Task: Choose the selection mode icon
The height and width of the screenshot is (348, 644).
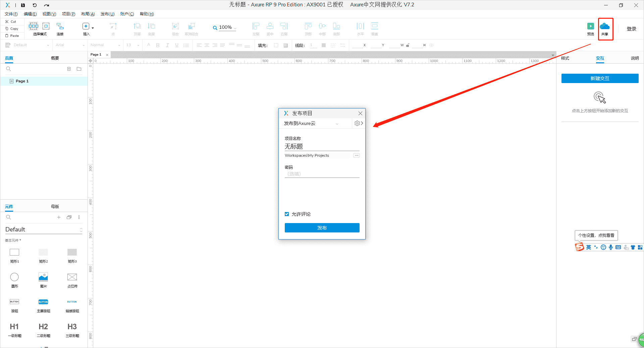Action: point(34,26)
